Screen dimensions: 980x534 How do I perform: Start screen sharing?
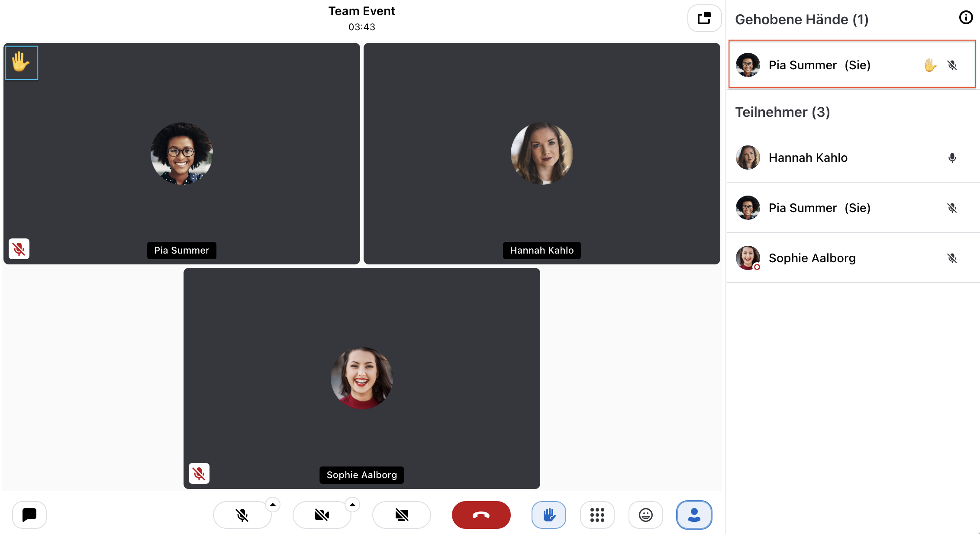(x=402, y=515)
